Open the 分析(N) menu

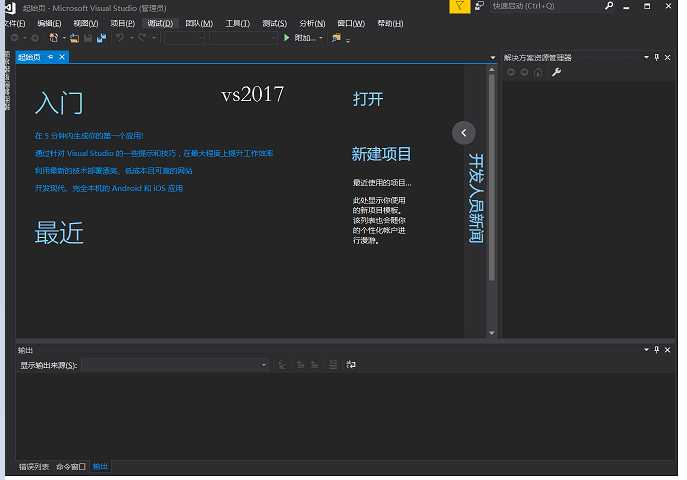coord(312,24)
